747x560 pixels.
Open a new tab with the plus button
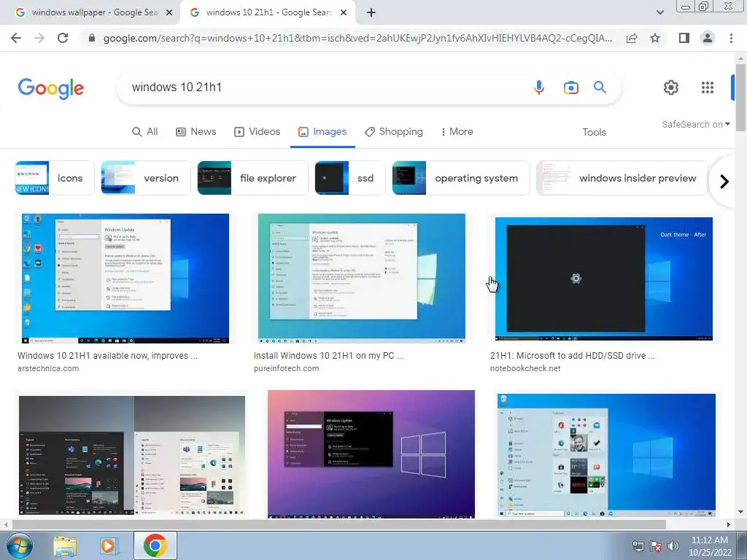click(371, 13)
